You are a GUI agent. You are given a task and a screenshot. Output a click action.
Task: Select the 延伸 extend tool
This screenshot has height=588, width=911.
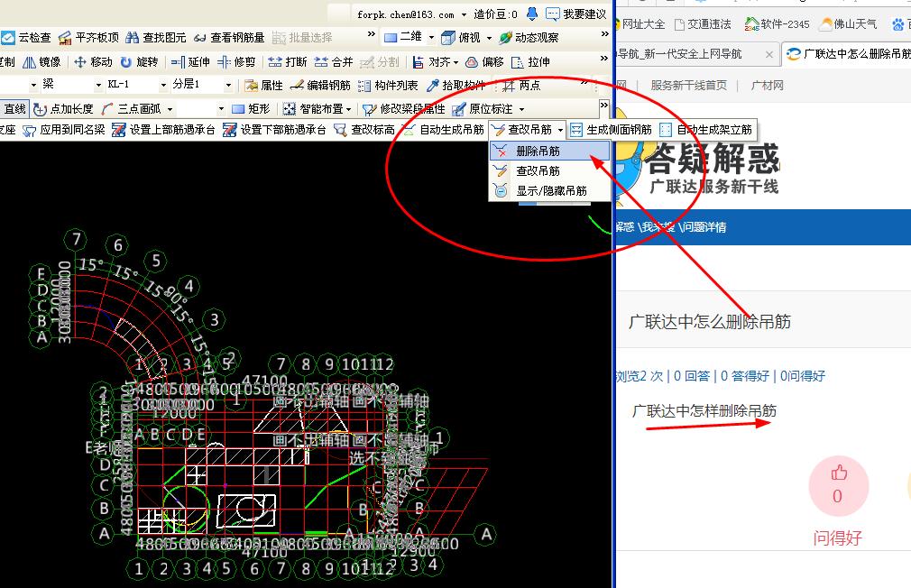coord(190,61)
